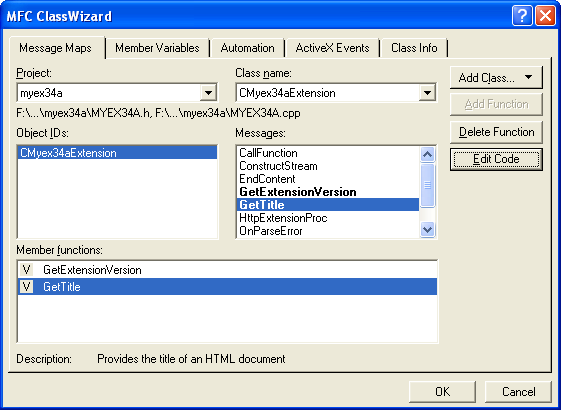This screenshot has height=410, width=561.
Task: Select CMyex34aExtension in Object IDs
Action: tap(117, 153)
